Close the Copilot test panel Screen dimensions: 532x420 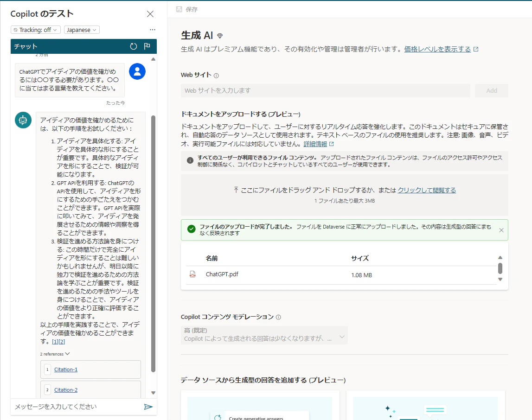150,14
